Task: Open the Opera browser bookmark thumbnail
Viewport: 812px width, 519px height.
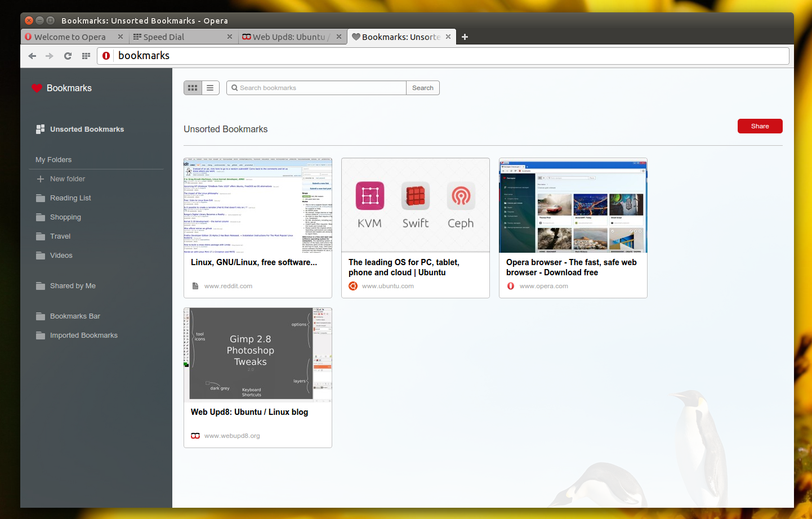Action: tap(573, 205)
